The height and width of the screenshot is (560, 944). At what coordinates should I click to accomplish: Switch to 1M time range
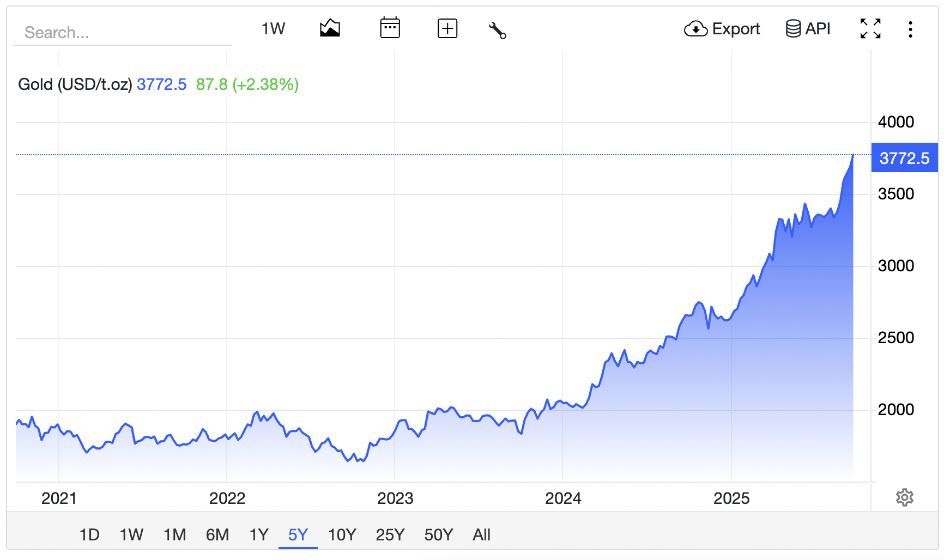[174, 535]
